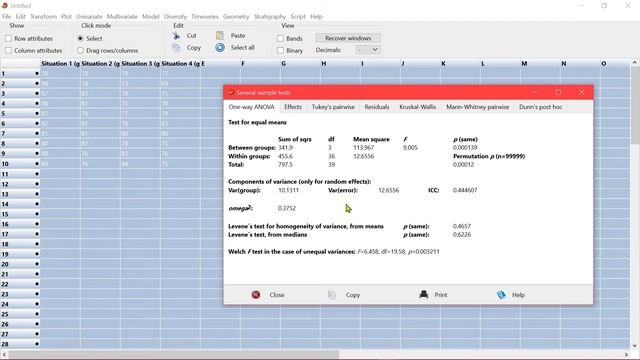Click the Recover windows button

(x=348, y=38)
